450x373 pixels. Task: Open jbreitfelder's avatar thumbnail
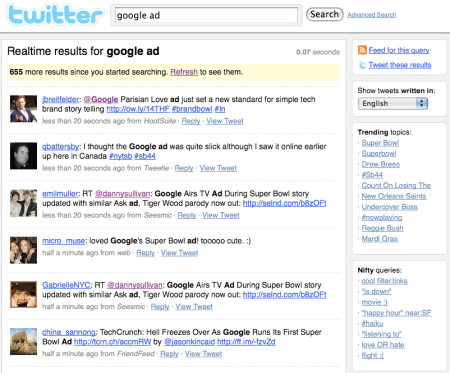coord(23,109)
